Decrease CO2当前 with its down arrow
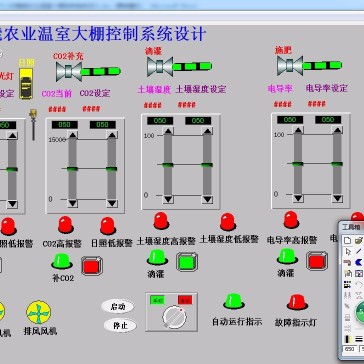 [72, 203]
